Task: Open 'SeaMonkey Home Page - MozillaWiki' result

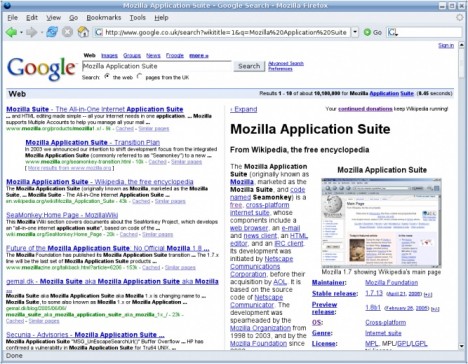Action: tap(62, 215)
